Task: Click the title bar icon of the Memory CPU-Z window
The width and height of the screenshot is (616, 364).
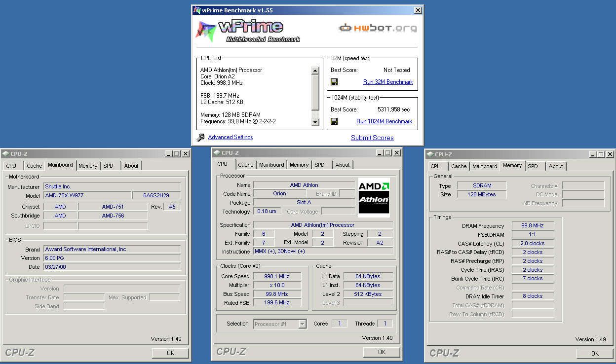Action: point(430,154)
